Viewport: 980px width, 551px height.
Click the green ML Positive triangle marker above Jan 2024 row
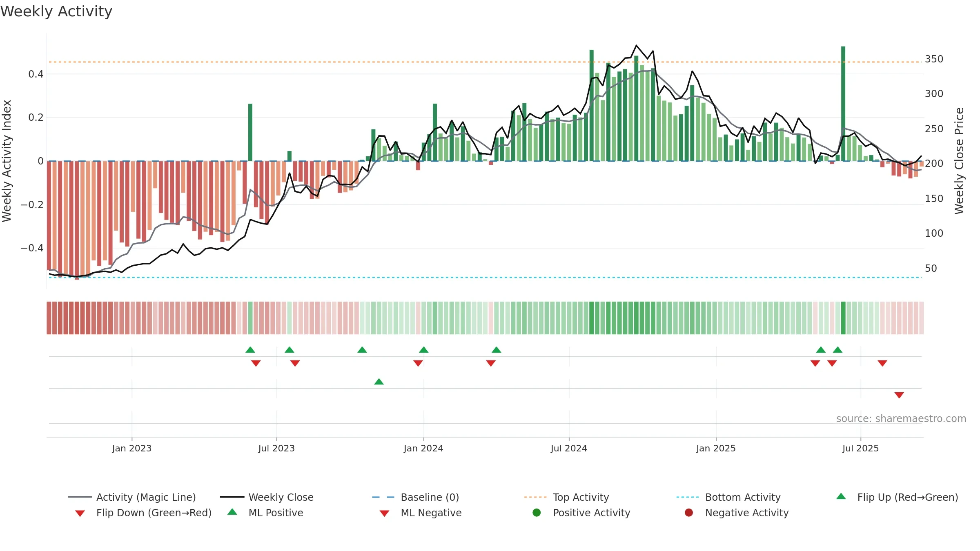click(379, 382)
